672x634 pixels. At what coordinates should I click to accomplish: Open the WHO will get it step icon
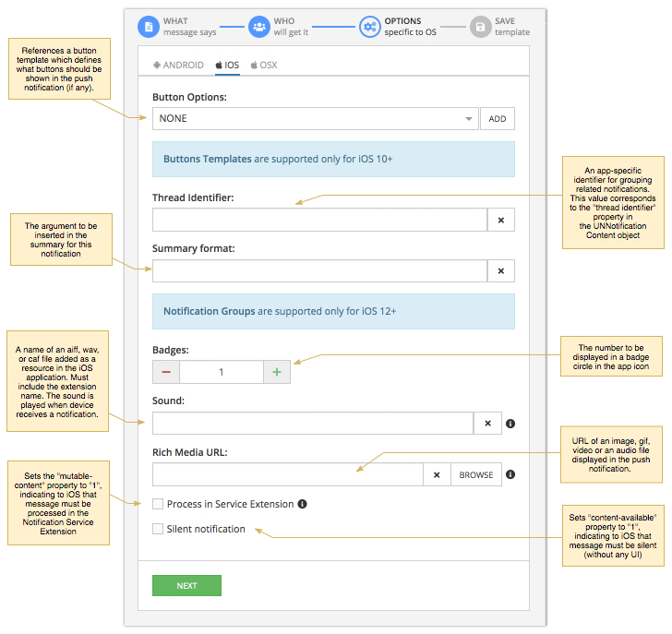[258, 27]
